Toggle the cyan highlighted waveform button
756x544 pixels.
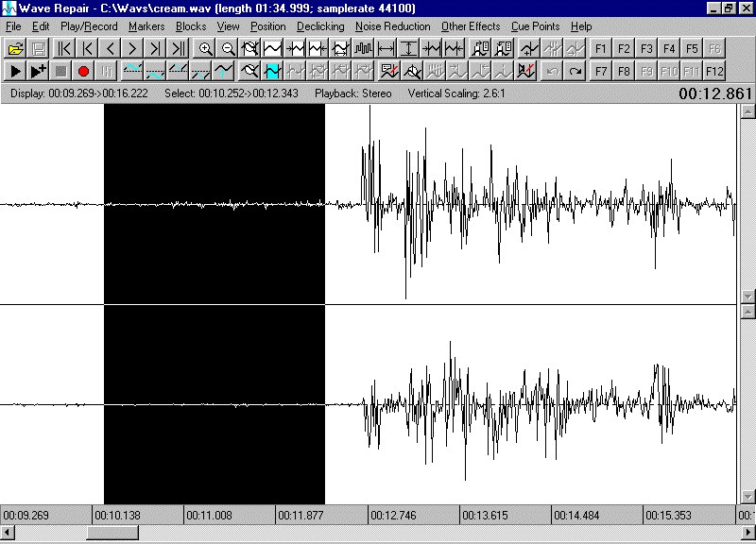pos(273,71)
